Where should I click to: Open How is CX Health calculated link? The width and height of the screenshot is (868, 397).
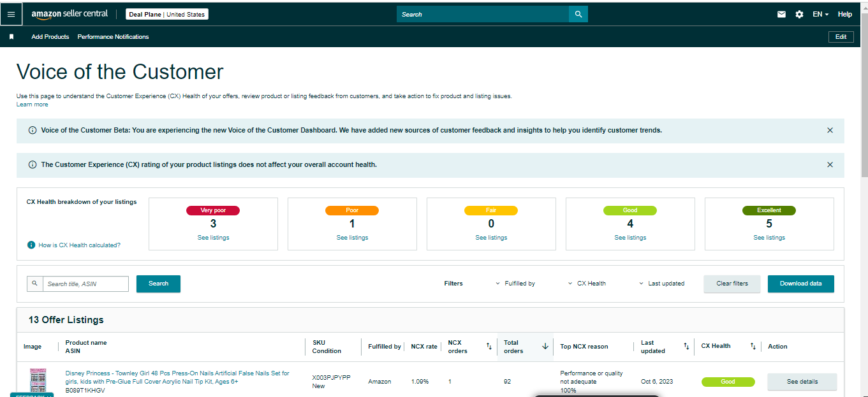(79, 245)
